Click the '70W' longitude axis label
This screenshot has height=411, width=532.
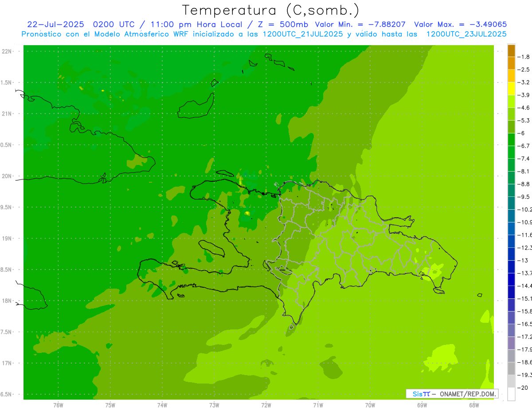point(370,404)
